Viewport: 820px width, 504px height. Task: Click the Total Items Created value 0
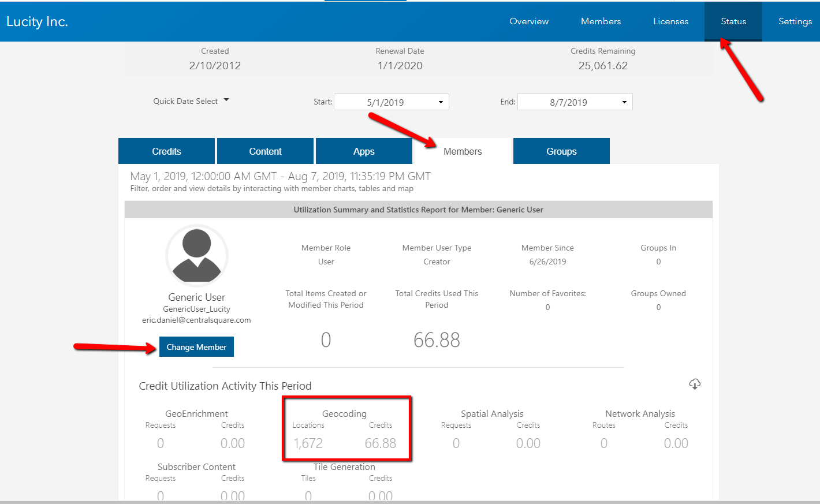pos(326,340)
